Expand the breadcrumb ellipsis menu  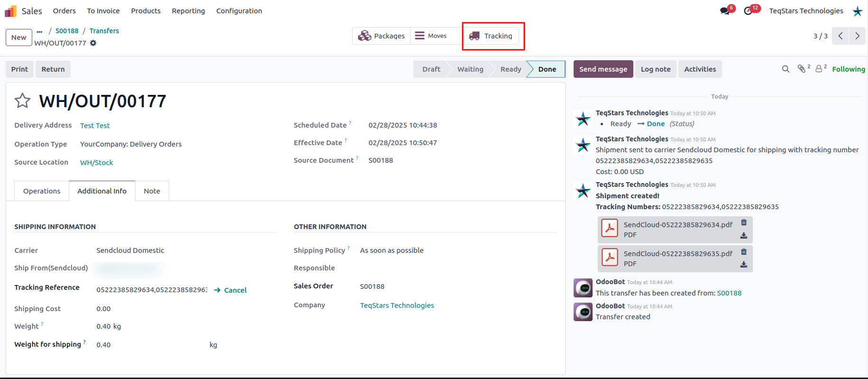point(39,31)
